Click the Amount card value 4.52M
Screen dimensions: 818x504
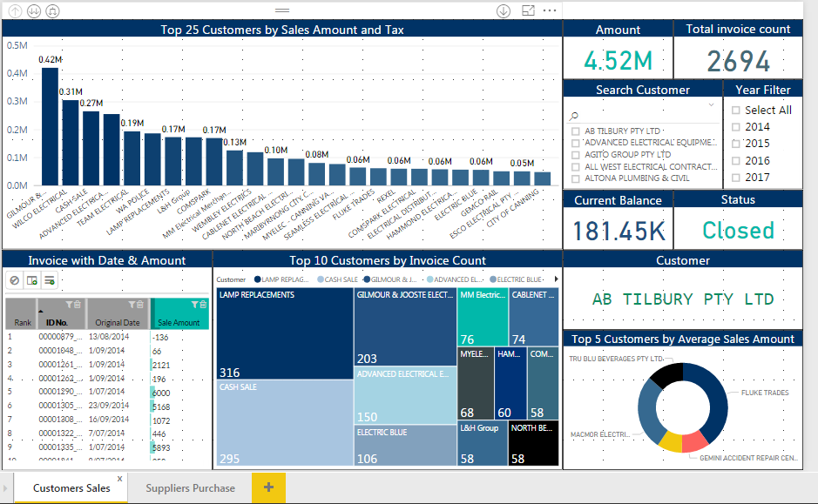[619, 60]
